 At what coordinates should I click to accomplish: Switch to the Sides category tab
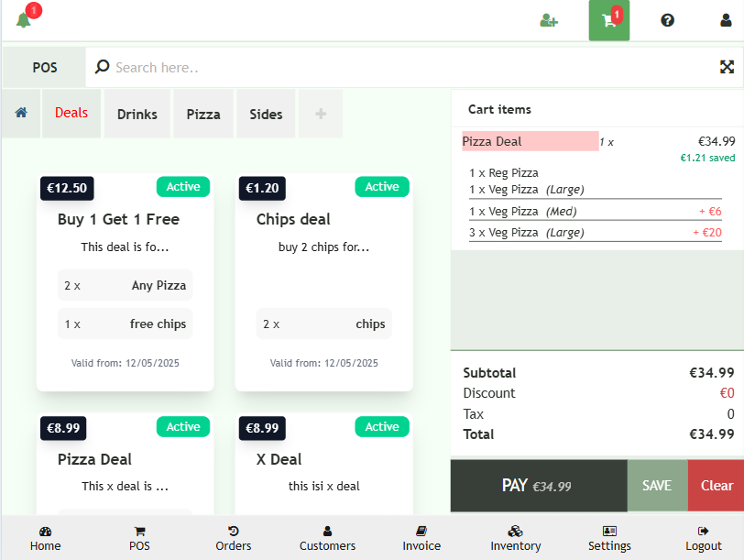point(266,114)
